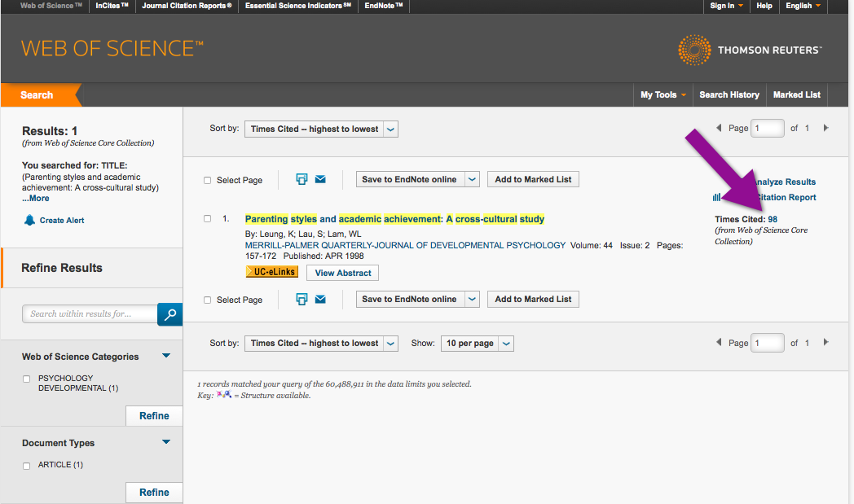The width and height of the screenshot is (854, 504).
Task: Click the UC-eLinks button
Action: coord(272,272)
